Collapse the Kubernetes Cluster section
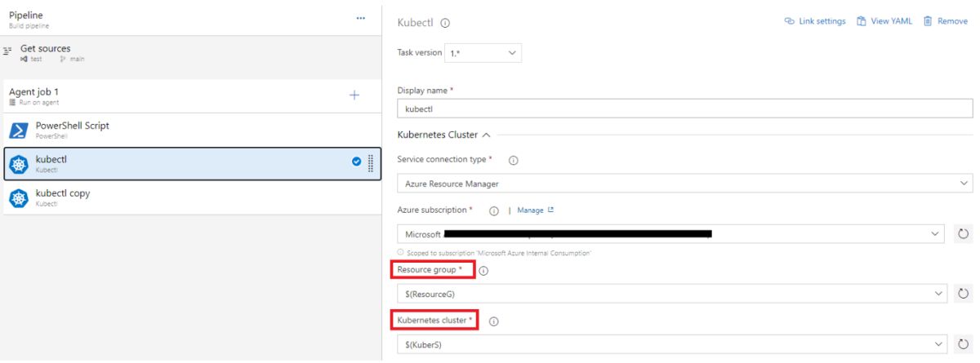 click(x=444, y=134)
